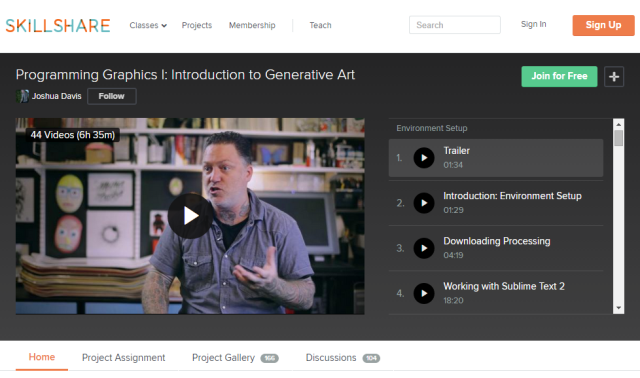This screenshot has width=640, height=378.
Task: Click lesson list down arrow
Action: point(619,308)
